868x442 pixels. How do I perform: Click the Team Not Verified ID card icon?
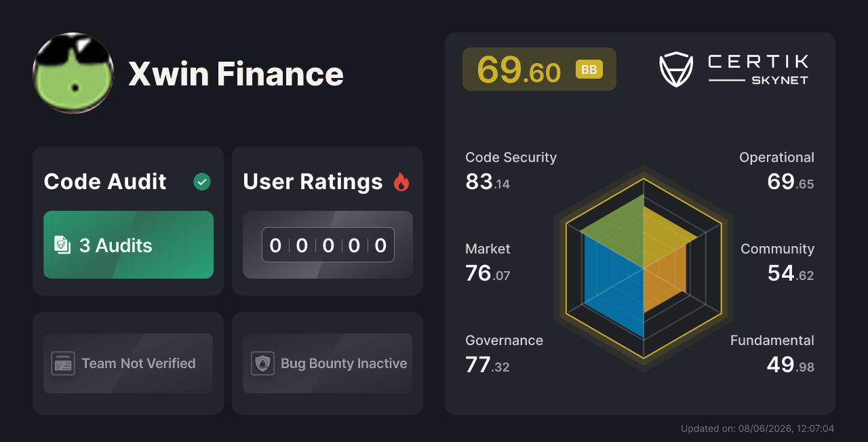[x=63, y=363]
